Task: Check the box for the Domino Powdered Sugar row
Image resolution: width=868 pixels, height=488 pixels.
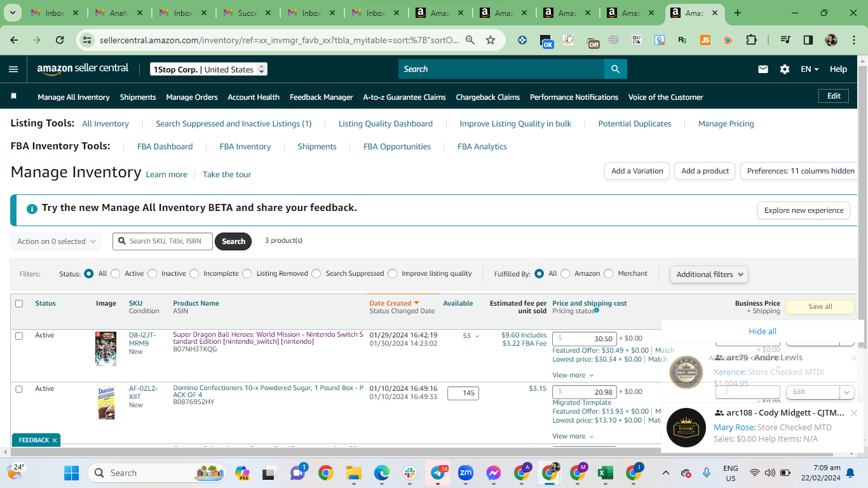Action: pyautogui.click(x=19, y=389)
